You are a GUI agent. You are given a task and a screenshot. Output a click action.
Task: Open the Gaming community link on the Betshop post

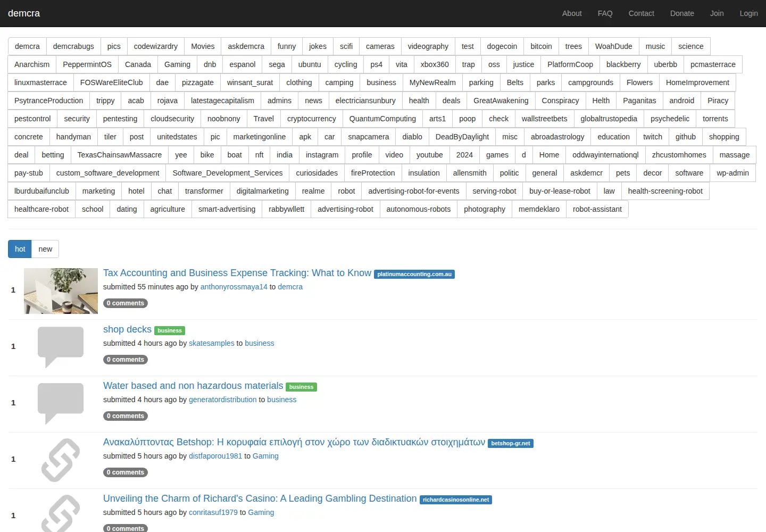265,456
